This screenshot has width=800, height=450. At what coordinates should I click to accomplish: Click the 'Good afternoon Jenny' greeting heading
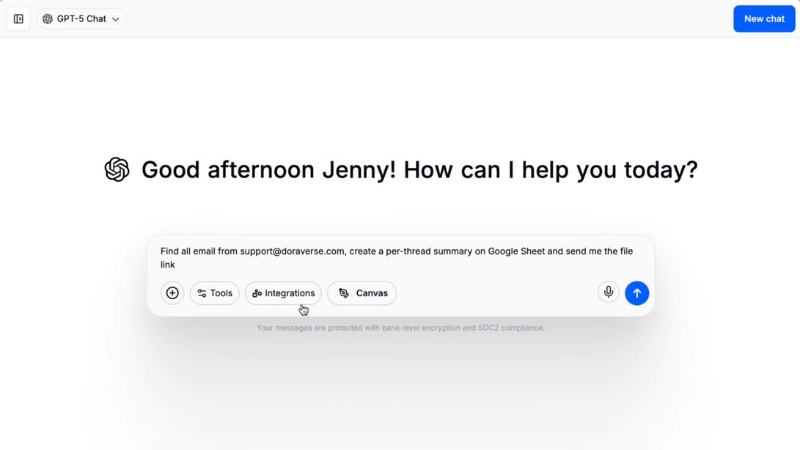[x=419, y=169]
